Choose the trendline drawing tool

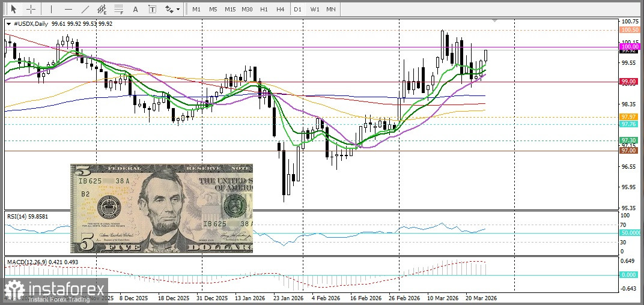coord(85,9)
